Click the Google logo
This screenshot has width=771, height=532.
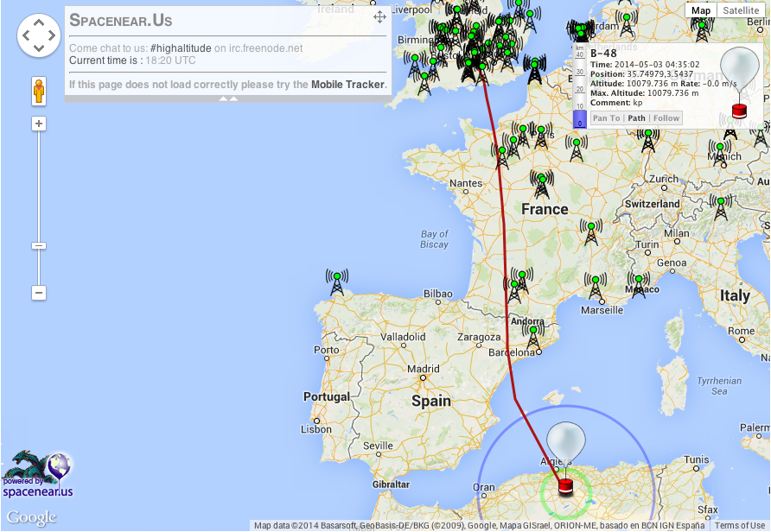coord(31,517)
